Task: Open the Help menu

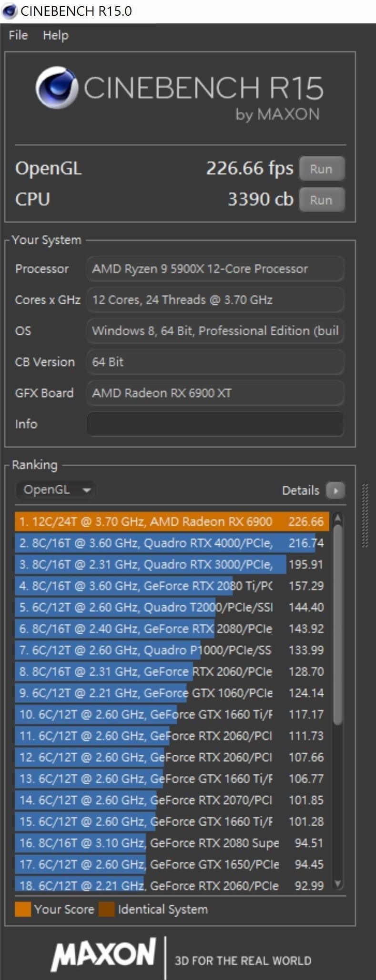Action: click(55, 35)
